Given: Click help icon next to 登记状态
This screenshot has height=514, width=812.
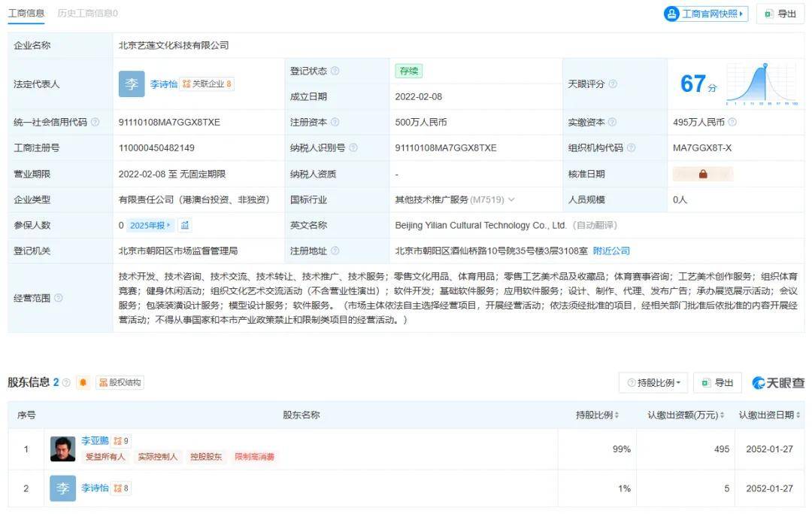Looking at the screenshot, I should point(335,71).
